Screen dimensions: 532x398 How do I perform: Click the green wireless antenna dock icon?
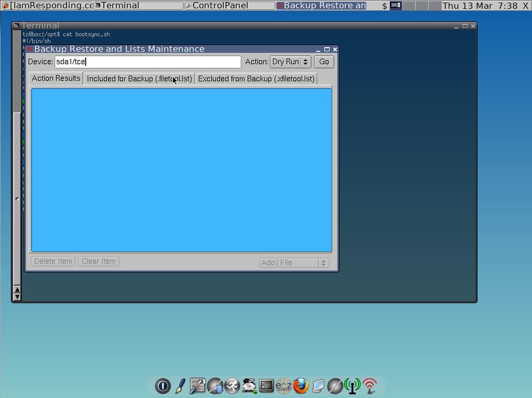(352, 386)
